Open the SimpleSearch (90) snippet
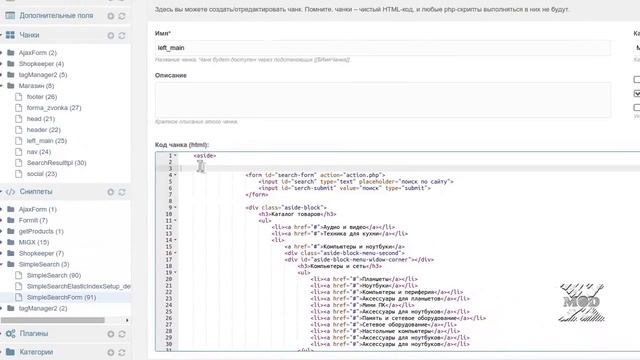 (x=54, y=276)
